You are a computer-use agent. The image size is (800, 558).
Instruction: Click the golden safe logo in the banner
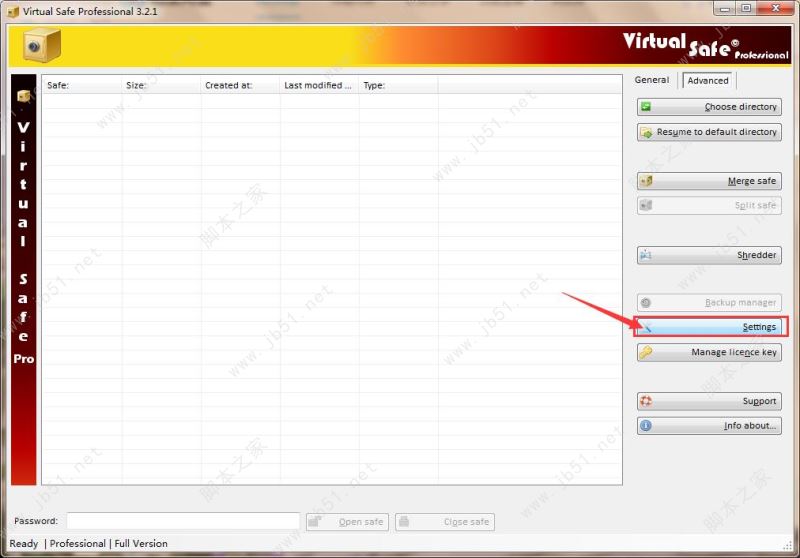[x=42, y=45]
